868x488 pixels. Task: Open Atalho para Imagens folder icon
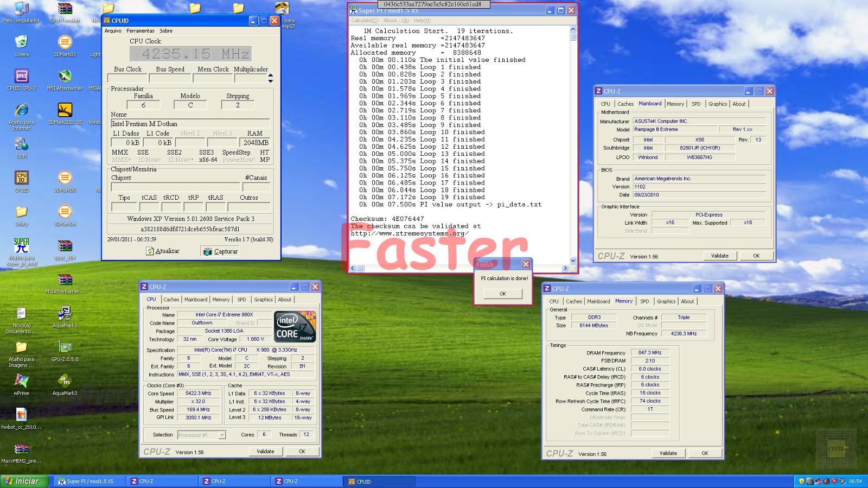tap(21, 354)
